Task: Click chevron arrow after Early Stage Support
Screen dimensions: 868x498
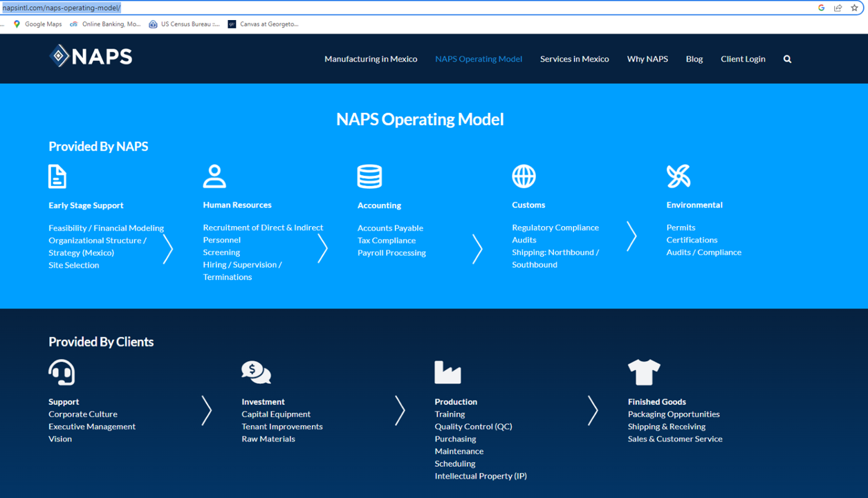Action: pyautogui.click(x=168, y=249)
